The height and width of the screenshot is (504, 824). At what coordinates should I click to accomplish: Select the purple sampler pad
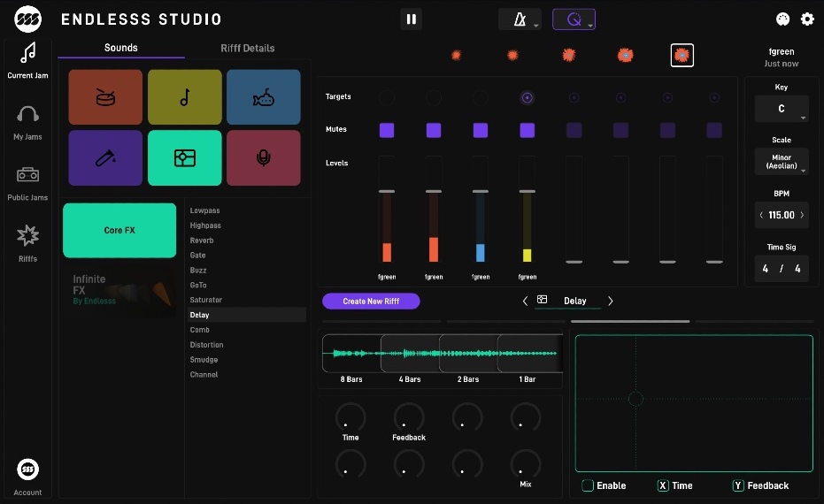(x=105, y=158)
